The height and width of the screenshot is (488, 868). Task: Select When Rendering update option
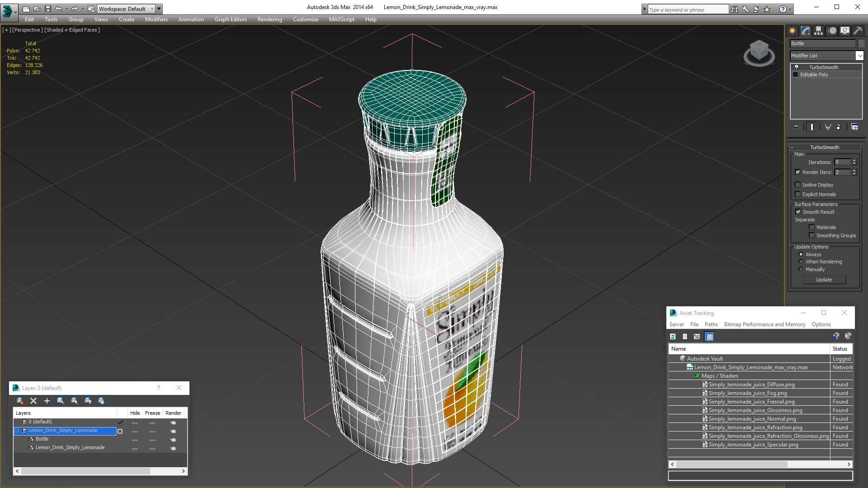[801, 262]
